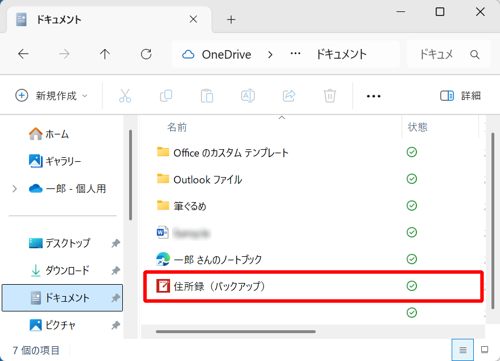Click the yellow folder icon of 筆ぐるめ

pos(163,205)
